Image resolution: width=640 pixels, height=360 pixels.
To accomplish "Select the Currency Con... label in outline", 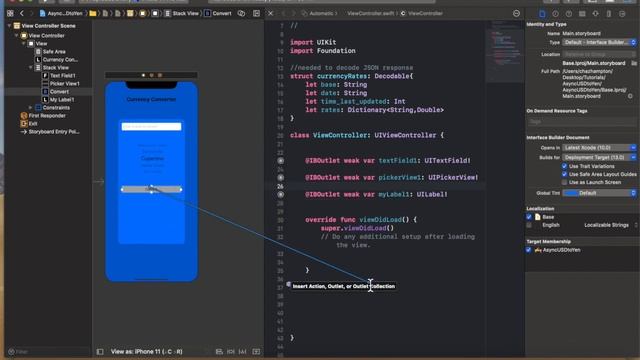I will point(56,60).
